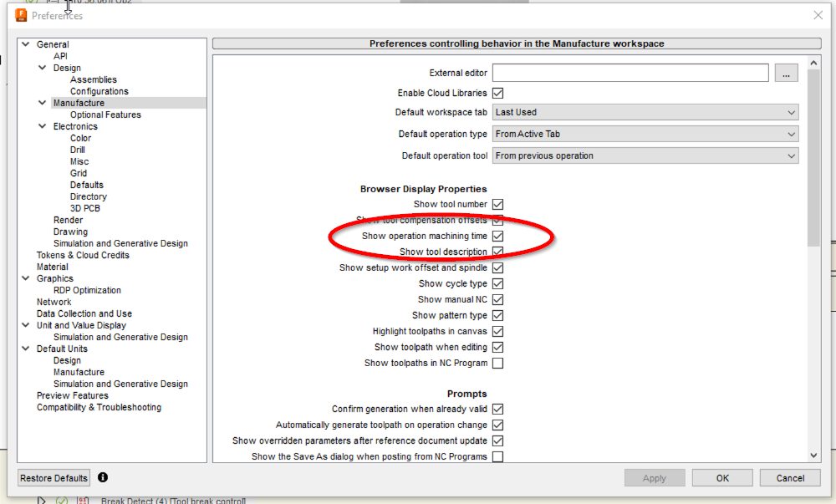Toggle Confirm generation when already valid
This screenshot has width=836, height=504.
[x=498, y=410]
